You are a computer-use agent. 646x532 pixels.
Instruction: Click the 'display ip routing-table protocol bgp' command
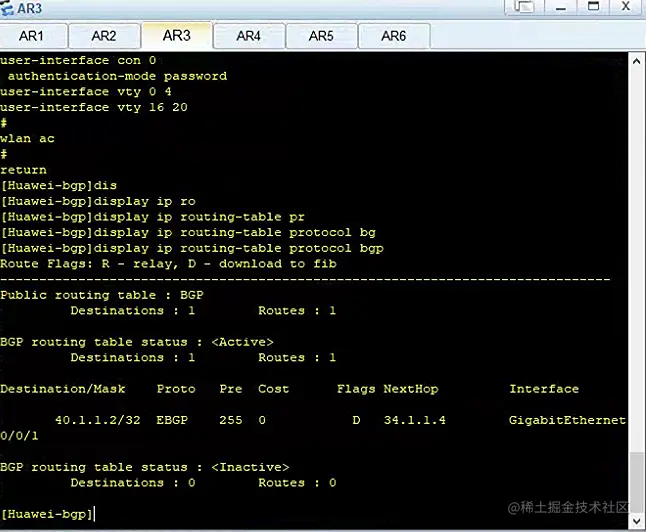239,248
